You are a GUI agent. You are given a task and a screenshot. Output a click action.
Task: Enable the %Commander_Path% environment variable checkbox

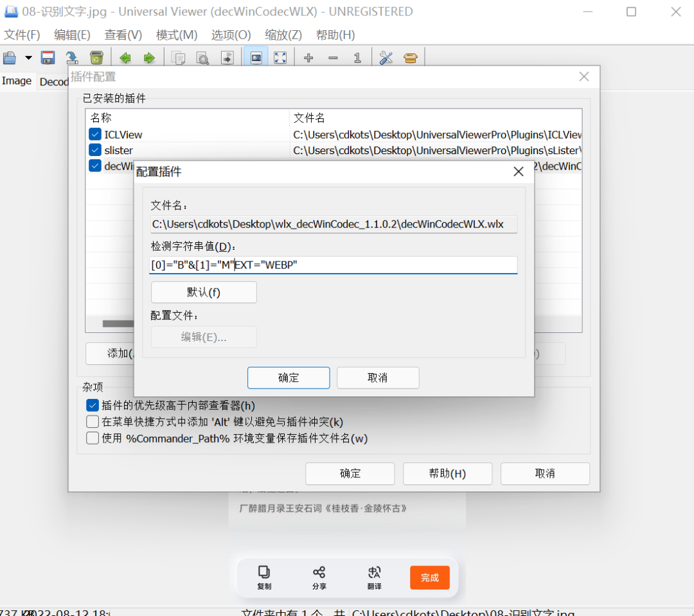(92, 438)
